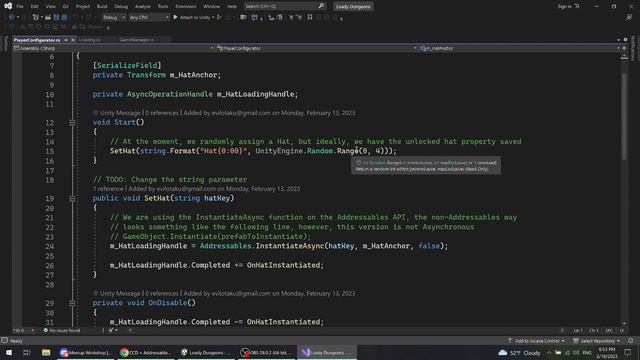Open File Explorer from the taskbar

click(46, 352)
